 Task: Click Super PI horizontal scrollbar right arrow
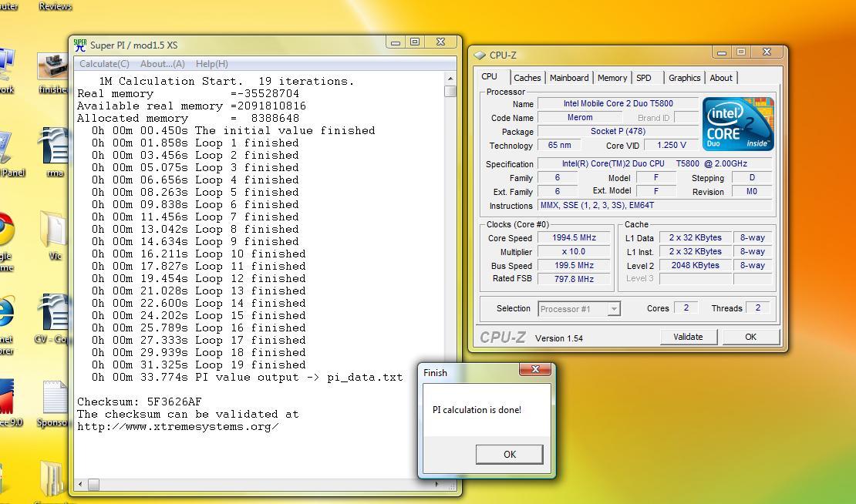tap(436, 484)
